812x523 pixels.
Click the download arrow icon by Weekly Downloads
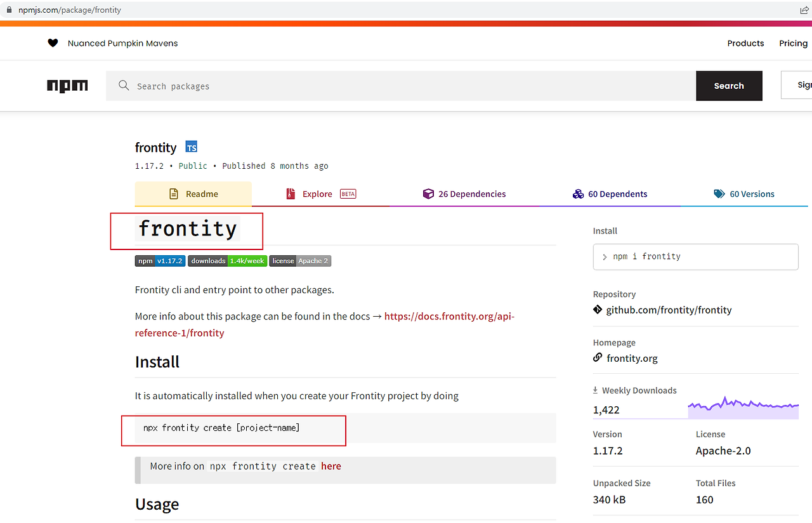pos(596,390)
